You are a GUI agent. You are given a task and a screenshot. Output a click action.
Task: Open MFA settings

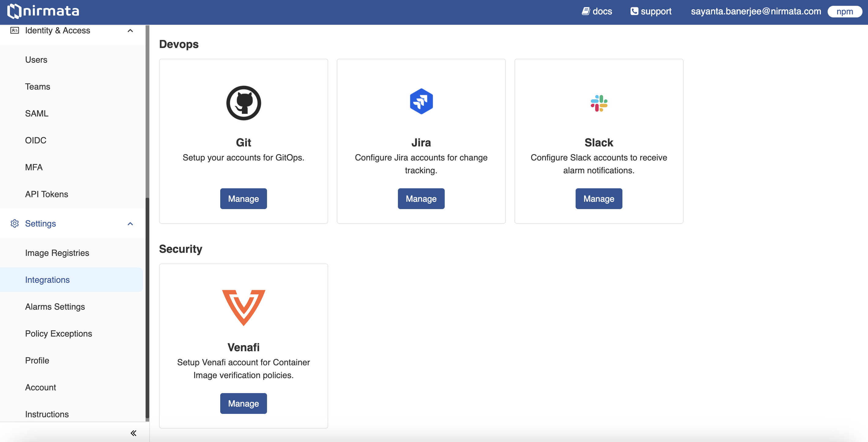pos(34,167)
